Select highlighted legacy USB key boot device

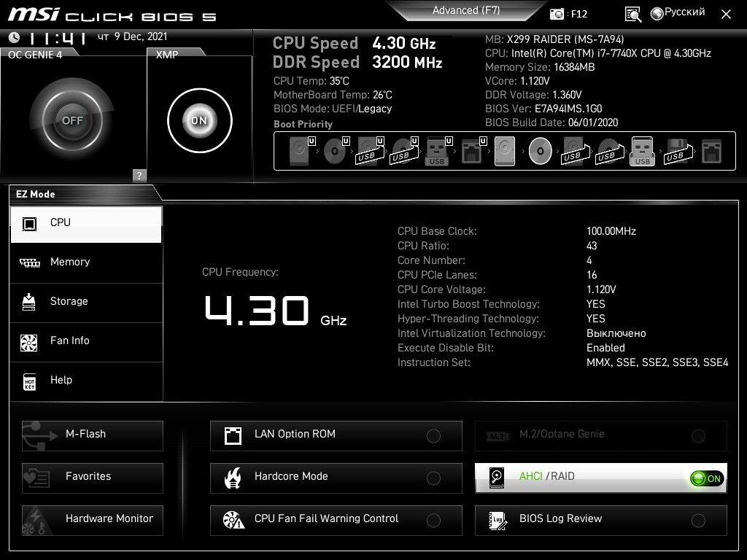tap(642, 151)
